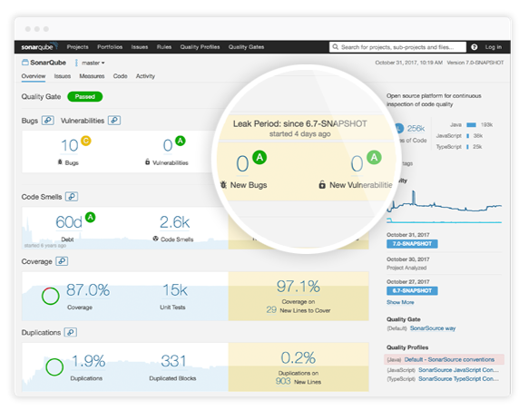Open SonarSource JavaScript quality profile link
Viewport: 529px width, 420px height.
click(x=458, y=370)
